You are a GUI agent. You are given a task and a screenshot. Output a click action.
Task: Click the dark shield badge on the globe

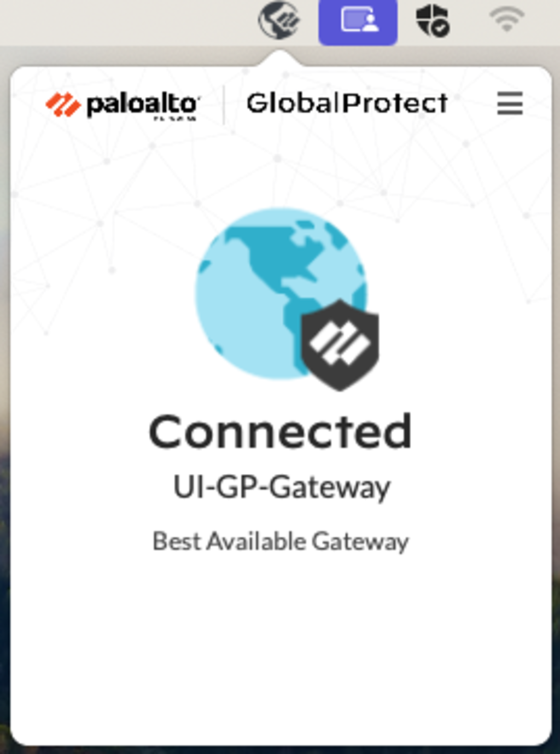point(340,345)
